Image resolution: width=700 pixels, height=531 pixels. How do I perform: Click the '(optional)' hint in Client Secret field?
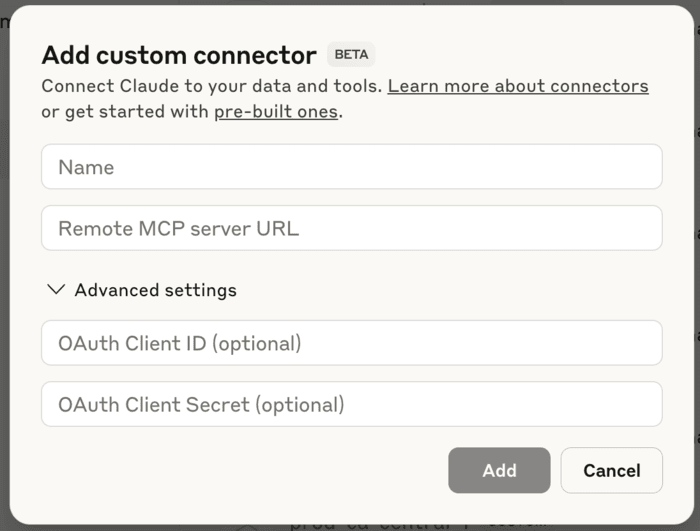[x=300, y=404]
